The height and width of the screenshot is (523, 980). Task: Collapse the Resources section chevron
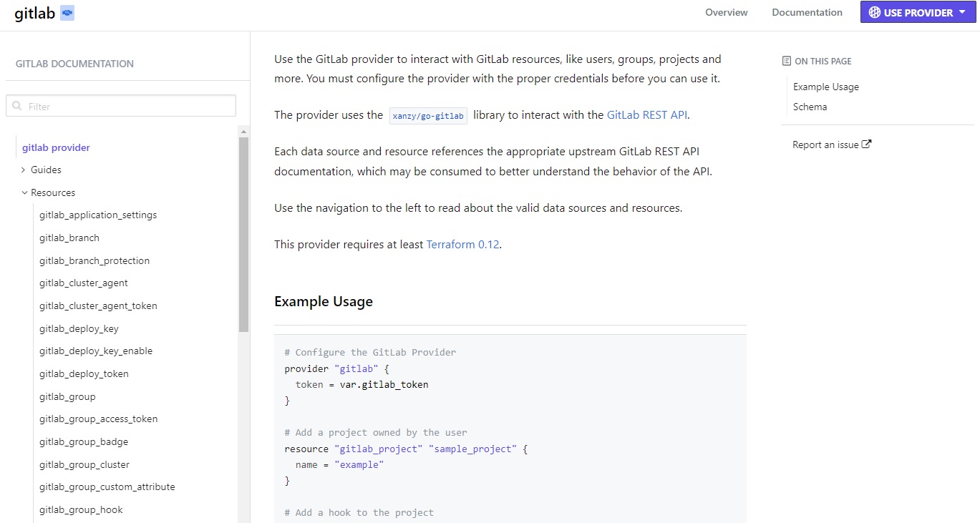24,192
